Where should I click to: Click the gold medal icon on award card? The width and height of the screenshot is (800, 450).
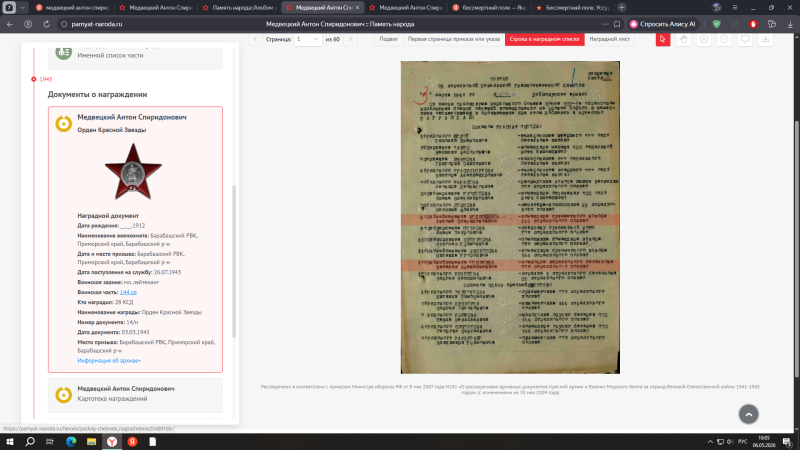point(63,123)
